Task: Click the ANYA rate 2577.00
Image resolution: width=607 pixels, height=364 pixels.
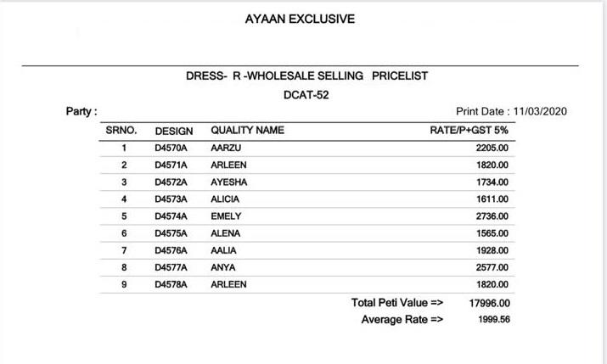Action: [492, 267]
